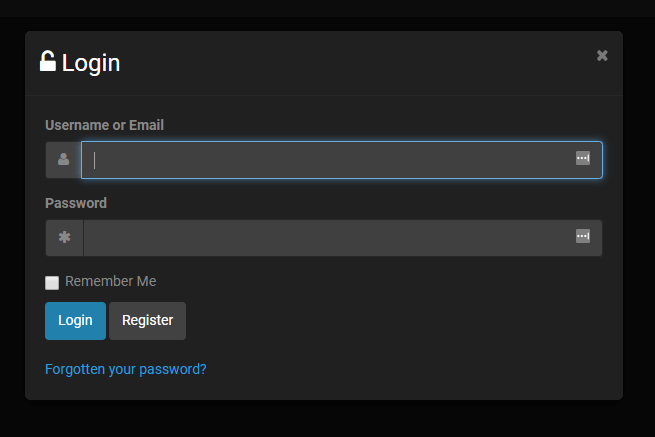
Task: Click the open padlock icon beside Login title
Action: tap(48, 62)
